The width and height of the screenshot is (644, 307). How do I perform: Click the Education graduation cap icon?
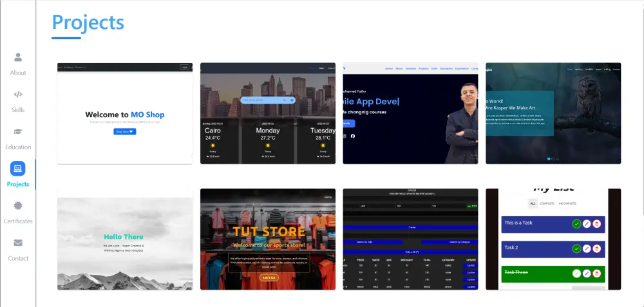[x=18, y=131]
